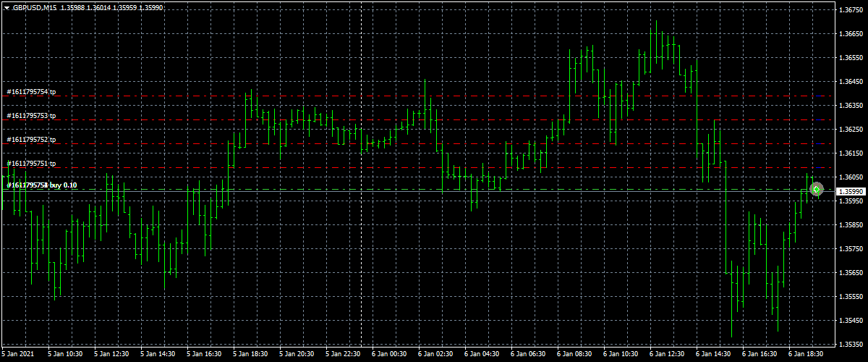Click the 5 Jan 10:30 time label
The width and height of the screenshot is (868, 362).
64,355
